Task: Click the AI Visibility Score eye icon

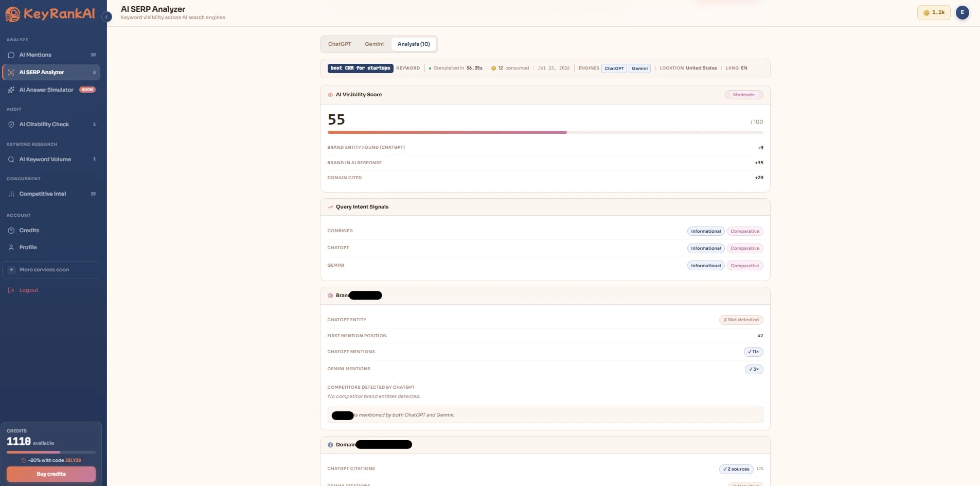Action: (x=330, y=95)
